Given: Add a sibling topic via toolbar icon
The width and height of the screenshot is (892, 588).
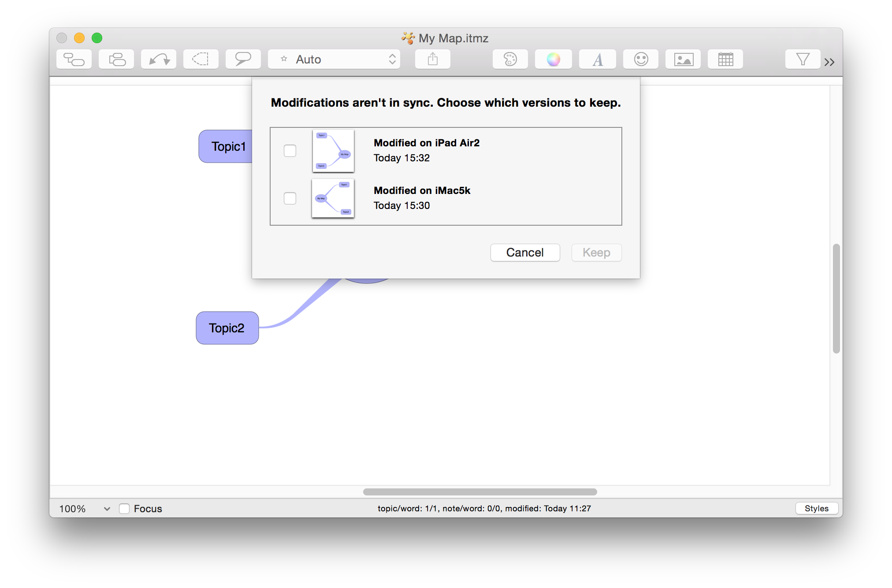Looking at the screenshot, I should click(x=116, y=60).
